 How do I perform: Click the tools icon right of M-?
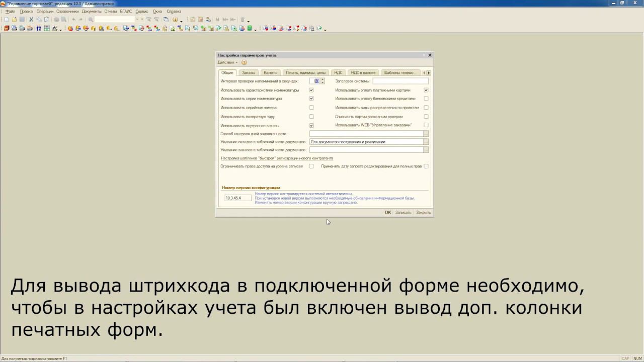pos(242,19)
